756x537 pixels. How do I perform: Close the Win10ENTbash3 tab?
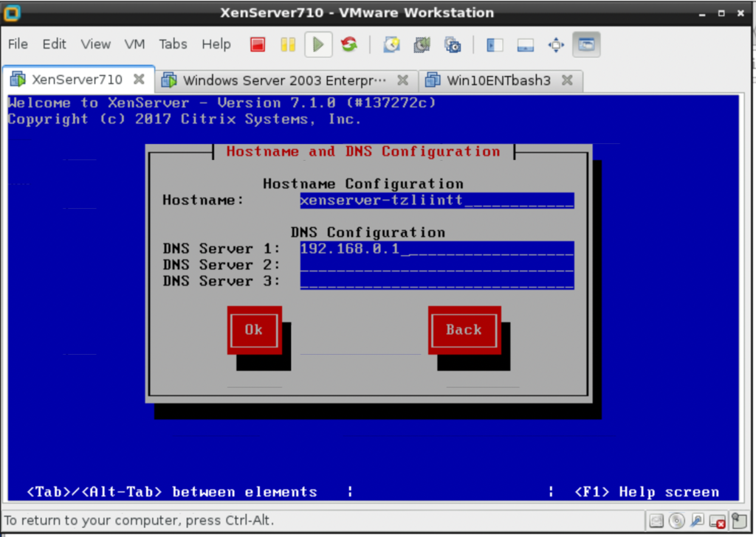pos(568,80)
